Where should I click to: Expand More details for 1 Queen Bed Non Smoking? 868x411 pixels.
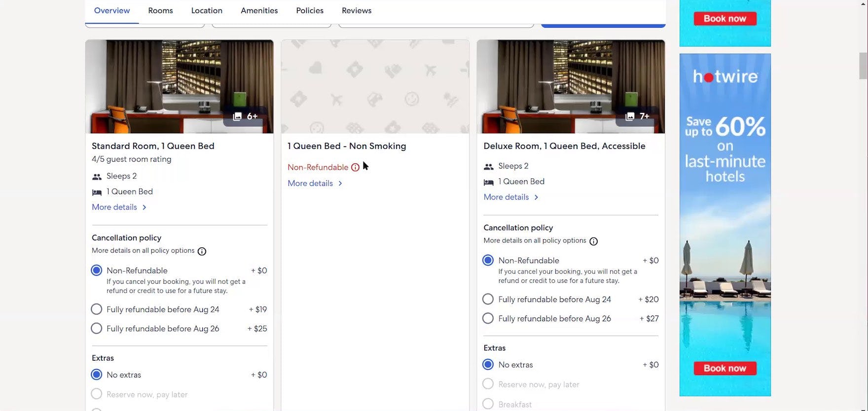point(315,183)
